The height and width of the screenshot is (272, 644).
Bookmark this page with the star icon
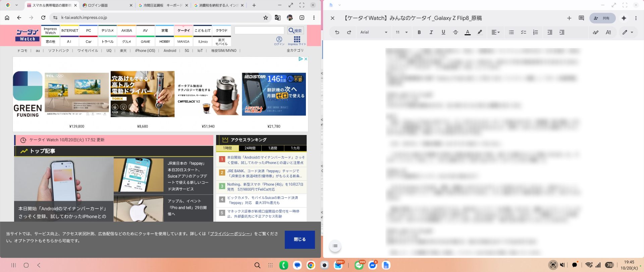coord(265,17)
